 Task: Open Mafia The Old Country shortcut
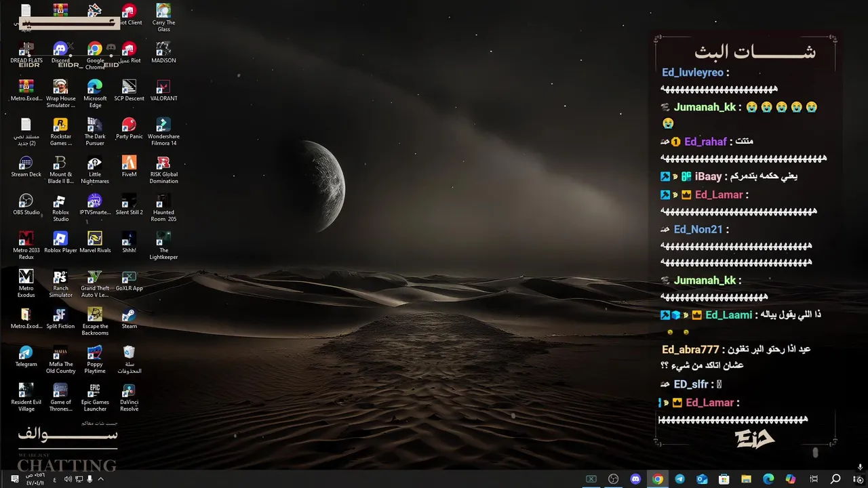[x=60, y=360]
